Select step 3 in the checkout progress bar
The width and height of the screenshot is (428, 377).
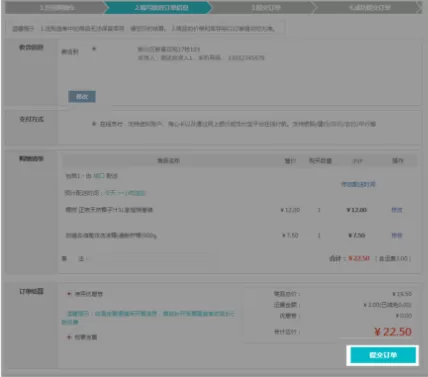266,8
